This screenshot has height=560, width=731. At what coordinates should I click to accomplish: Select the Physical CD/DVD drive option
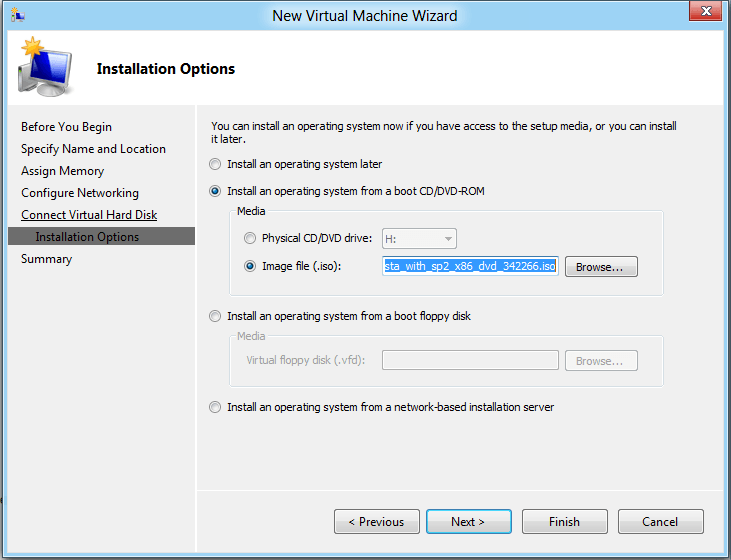point(250,238)
